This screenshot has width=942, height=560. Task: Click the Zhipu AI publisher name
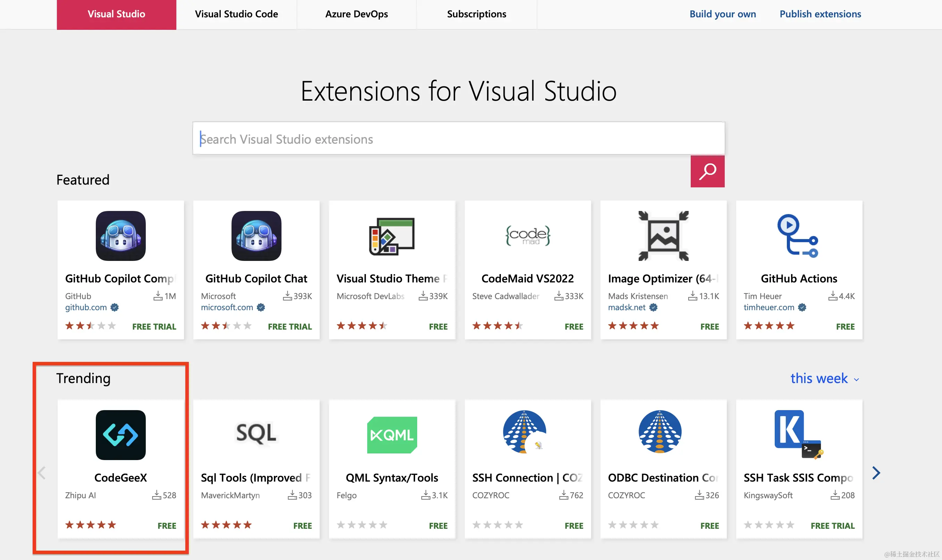coord(81,495)
